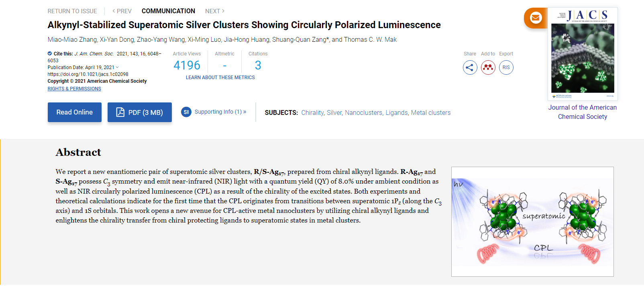
Task: Click the SI supporting info badge
Action: 186,112
